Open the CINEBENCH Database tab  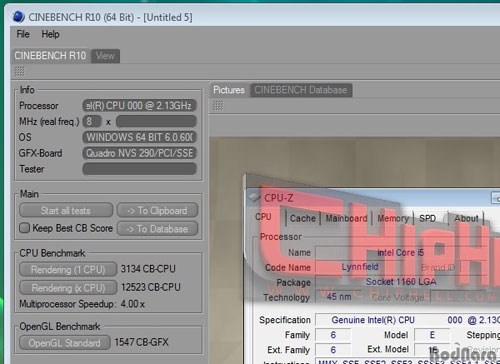point(301,90)
